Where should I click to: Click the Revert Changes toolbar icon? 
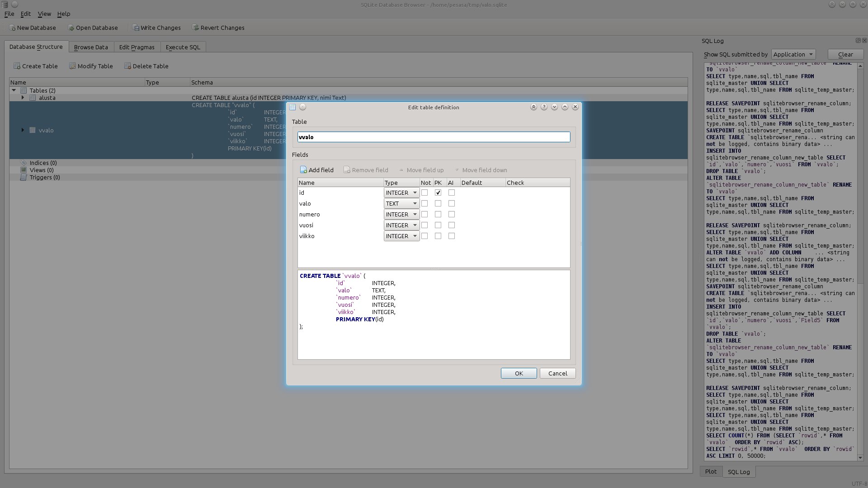click(195, 28)
